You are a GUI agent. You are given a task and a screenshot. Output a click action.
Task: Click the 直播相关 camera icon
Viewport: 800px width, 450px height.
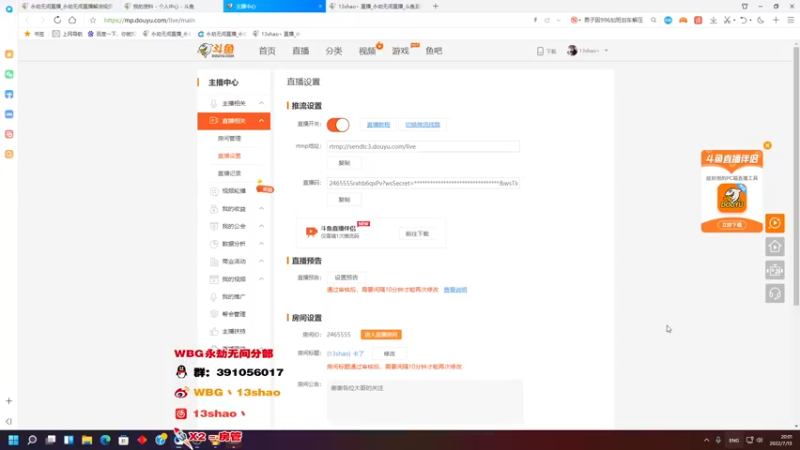(214, 121)
